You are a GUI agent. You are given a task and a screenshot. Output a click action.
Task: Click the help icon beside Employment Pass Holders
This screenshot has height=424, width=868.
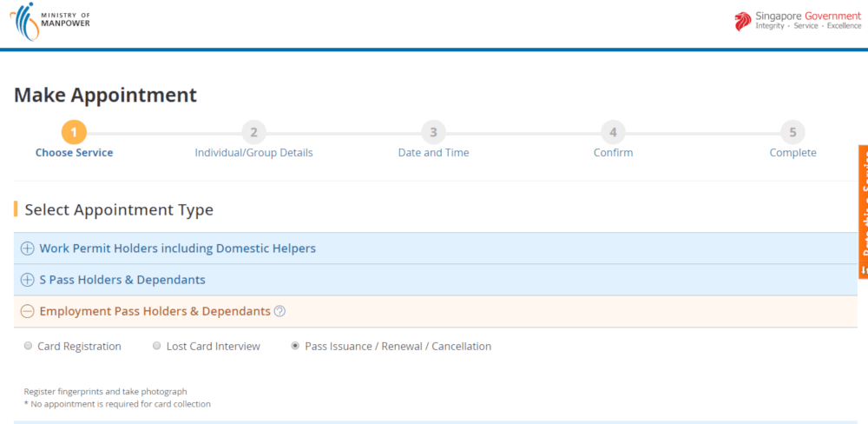pos(279,312)
